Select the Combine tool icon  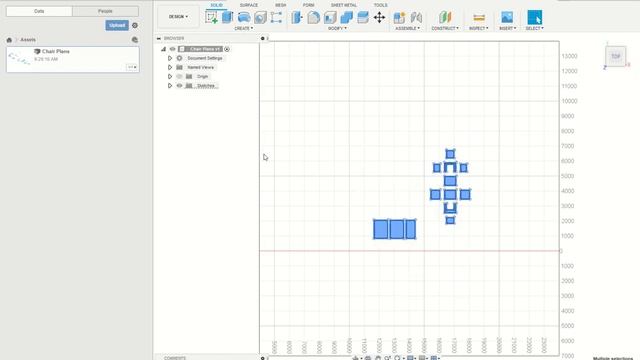coord(346,17)
